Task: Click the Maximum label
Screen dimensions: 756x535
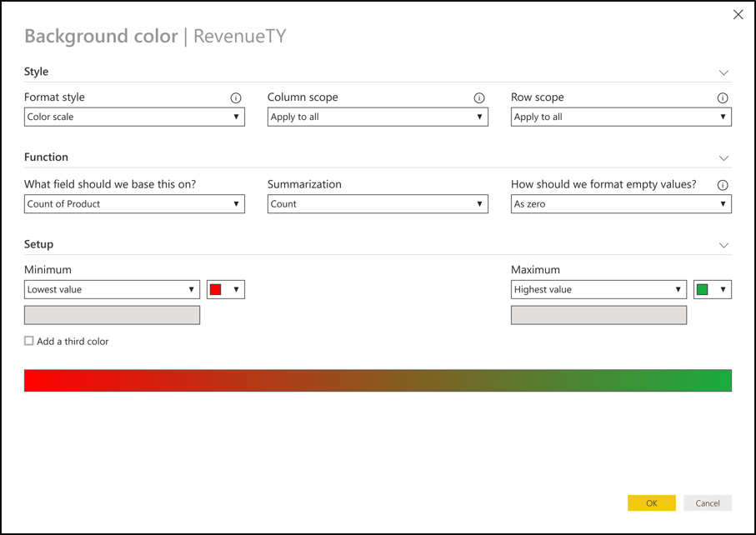Action: pyautogui.click(x=535, y=269)
